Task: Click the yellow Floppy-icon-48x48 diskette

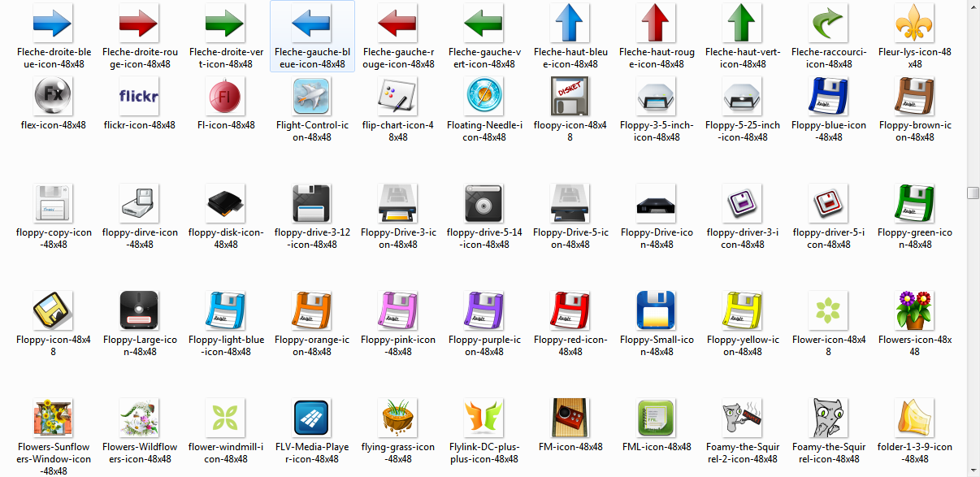Action: [x=54, y=310]
